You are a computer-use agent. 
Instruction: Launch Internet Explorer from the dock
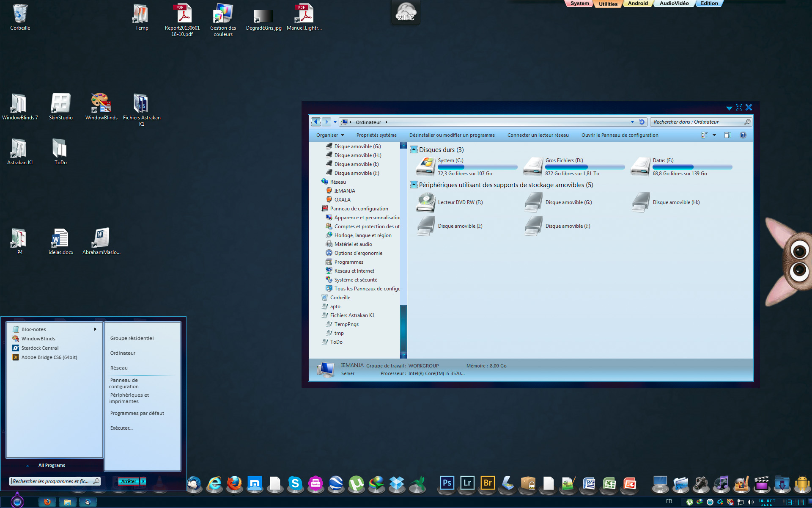point(214,483)
